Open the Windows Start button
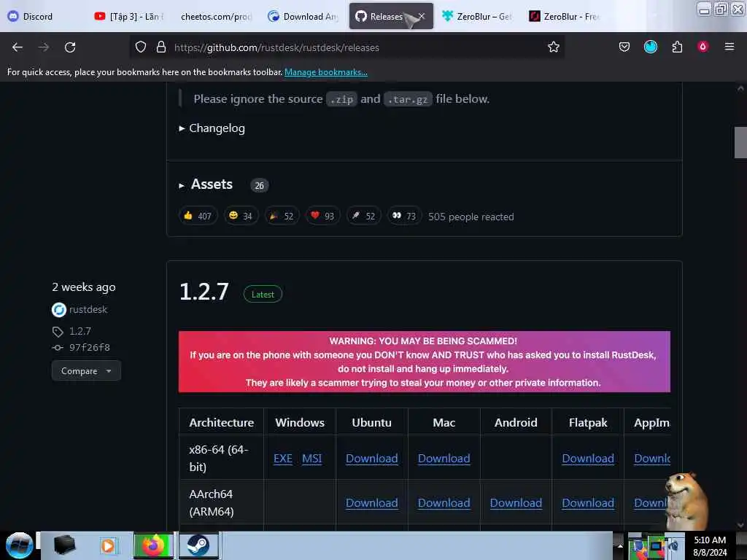 click(x=19, y=545)
